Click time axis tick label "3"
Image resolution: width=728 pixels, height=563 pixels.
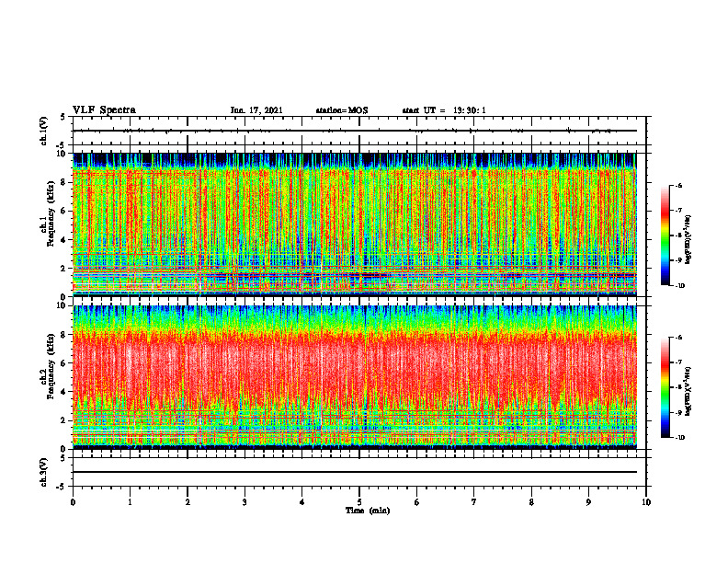[x=245, y=502]
